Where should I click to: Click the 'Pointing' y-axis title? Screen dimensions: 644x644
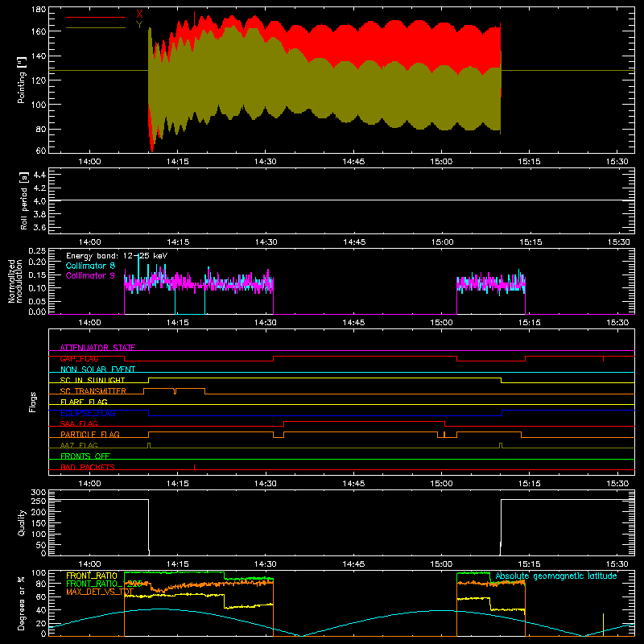pyautogui.click(x=22, y=80)
